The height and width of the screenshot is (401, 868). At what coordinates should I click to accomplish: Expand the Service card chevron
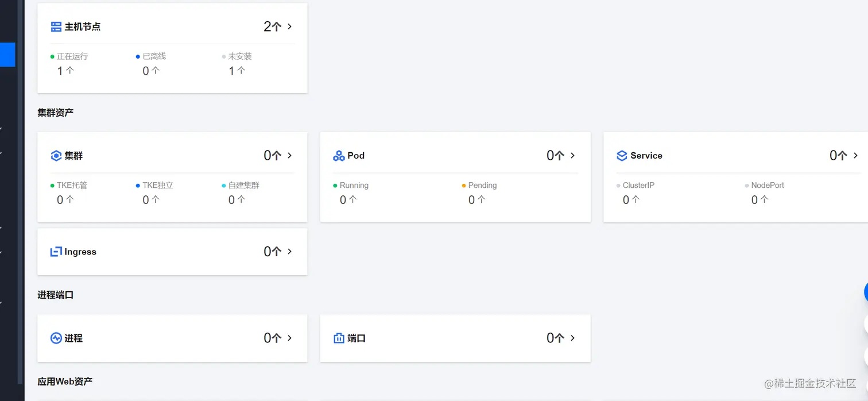point(855,156)
